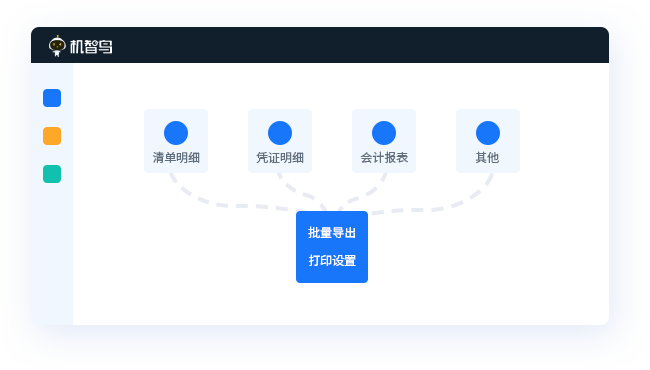Click the blue circle above 会计报表
The image size is (650, 370).
pos(384,133)
